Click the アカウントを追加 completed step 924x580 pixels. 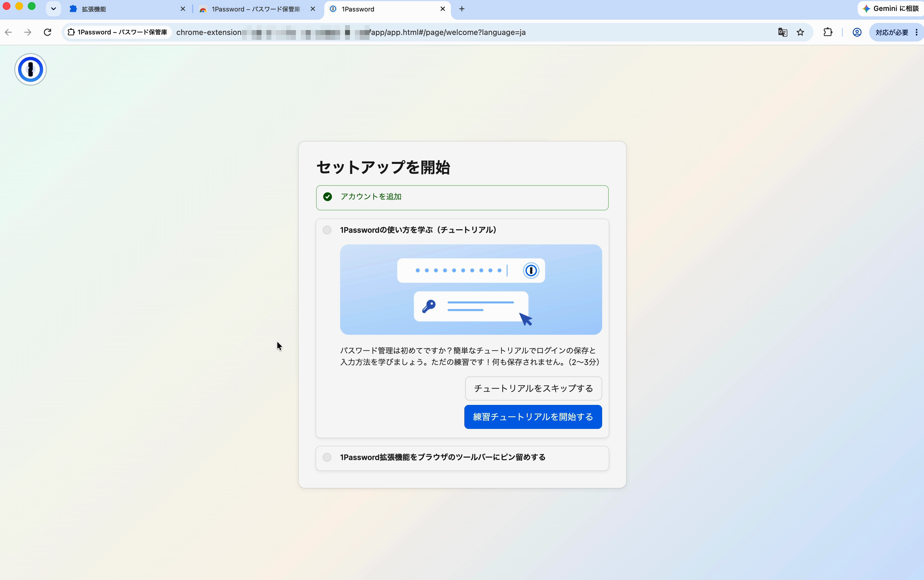[x=462, y=198]
